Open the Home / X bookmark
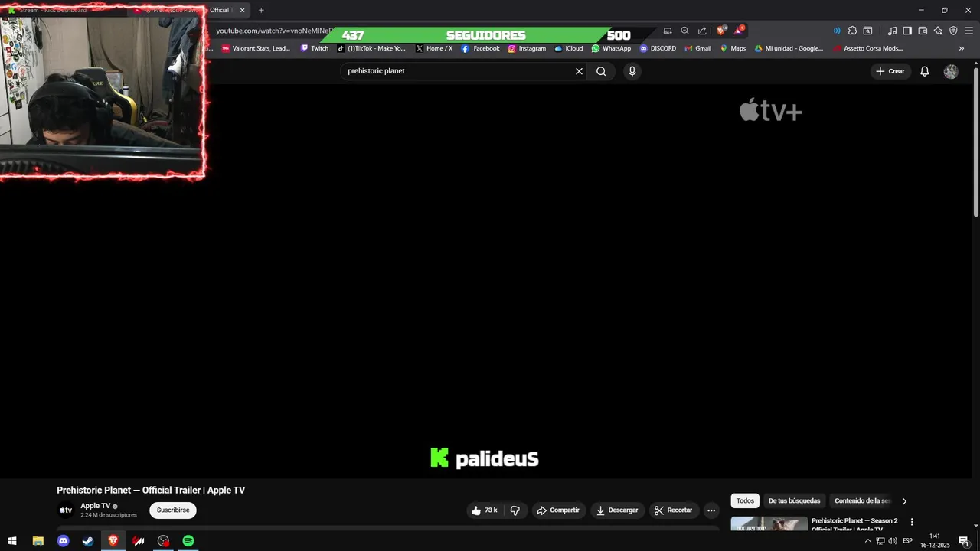Screen dimensions: 980x551 click(434, 48)
